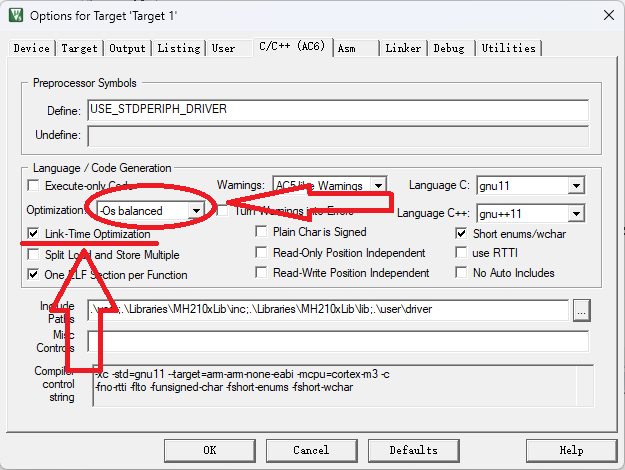Open the Language C++ dropdown
Image resolution: width=625 pixels, height=470 pixels.
click(x=576, y=214)
